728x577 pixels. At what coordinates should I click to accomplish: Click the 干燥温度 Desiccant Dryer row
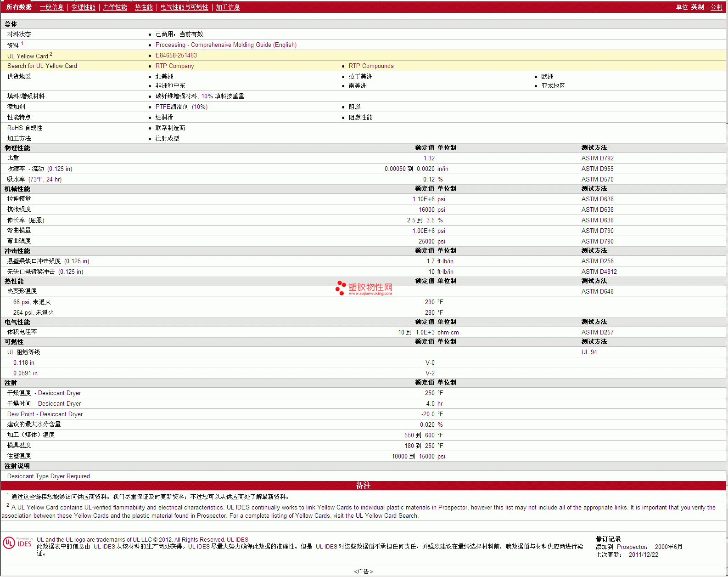coord(364,393)
